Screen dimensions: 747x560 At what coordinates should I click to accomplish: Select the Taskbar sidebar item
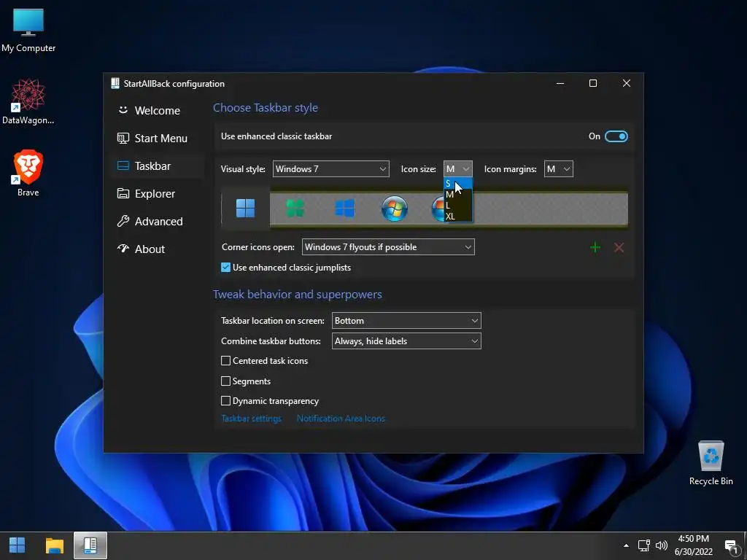click(158, 166)
